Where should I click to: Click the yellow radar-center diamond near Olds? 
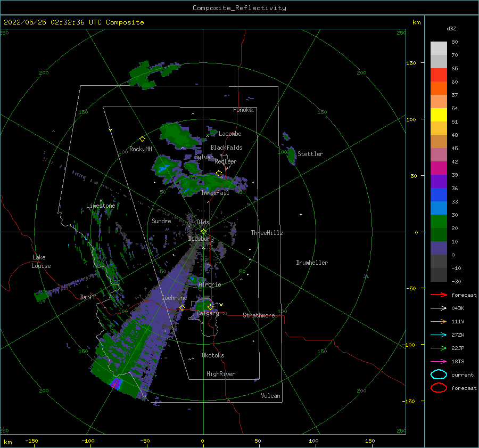coord(203,232)
